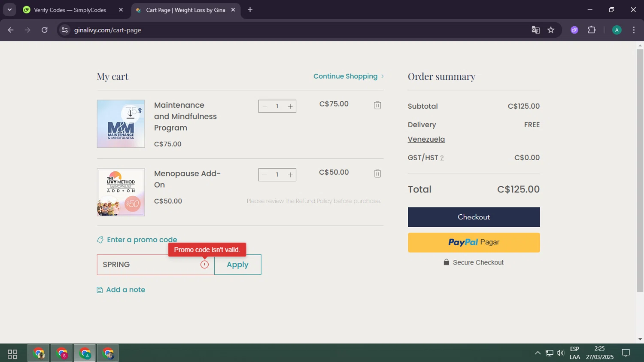Open the GST/HST question mark tooltip
The image size is (644, 362).
point(442,158)
